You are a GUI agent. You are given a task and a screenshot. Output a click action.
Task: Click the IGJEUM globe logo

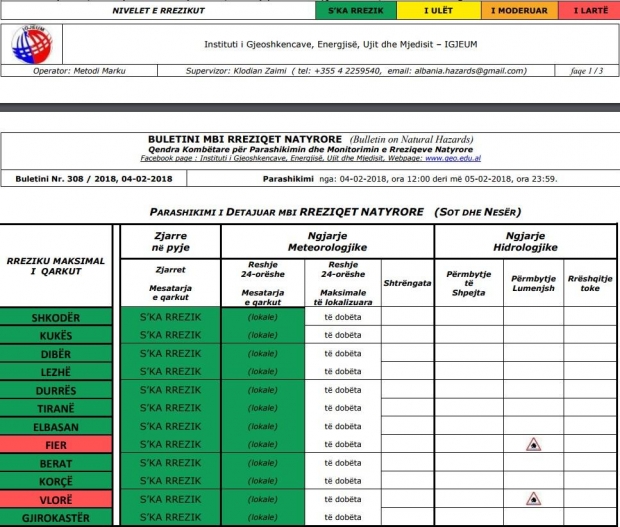click(x=32, y=45)
